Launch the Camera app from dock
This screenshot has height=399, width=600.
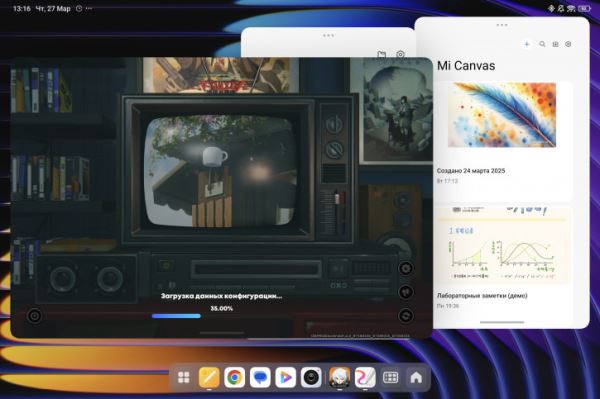tap(311, 377)
